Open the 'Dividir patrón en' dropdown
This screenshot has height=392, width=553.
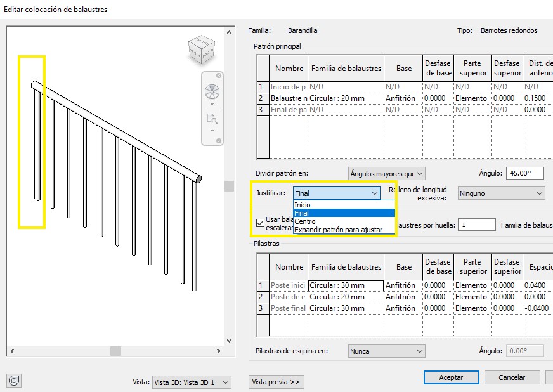[x=386, y=173]
